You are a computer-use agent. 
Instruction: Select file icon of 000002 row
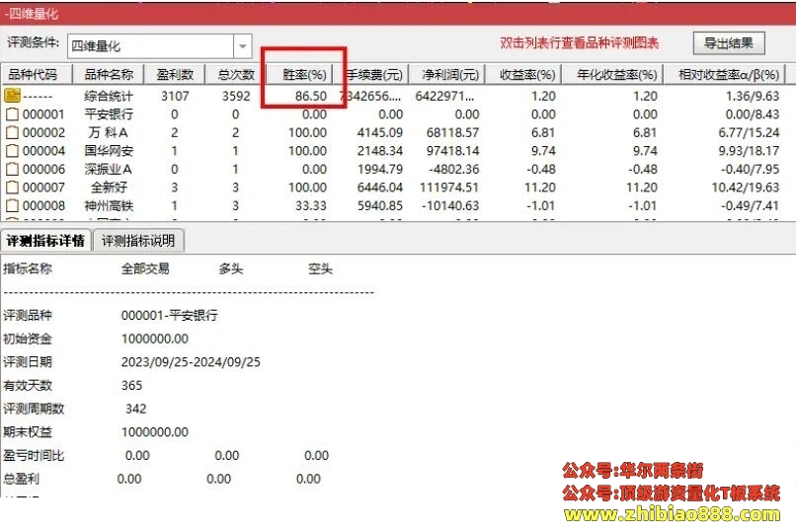(x=12, y=132)
